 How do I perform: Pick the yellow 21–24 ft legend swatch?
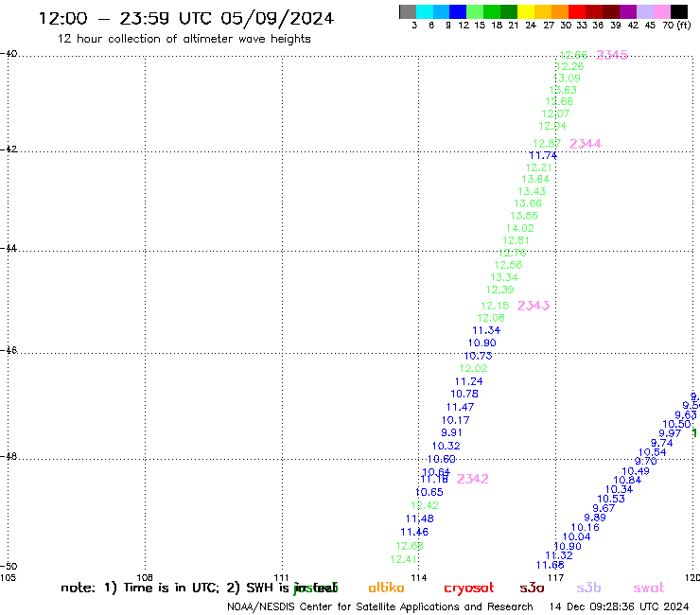tap(525, 11)
